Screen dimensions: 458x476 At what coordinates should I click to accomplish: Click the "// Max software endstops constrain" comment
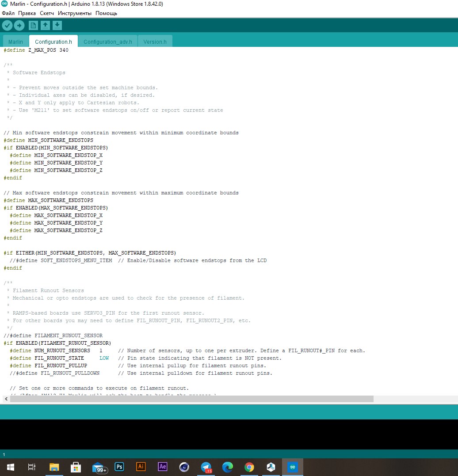click(121, 193)
